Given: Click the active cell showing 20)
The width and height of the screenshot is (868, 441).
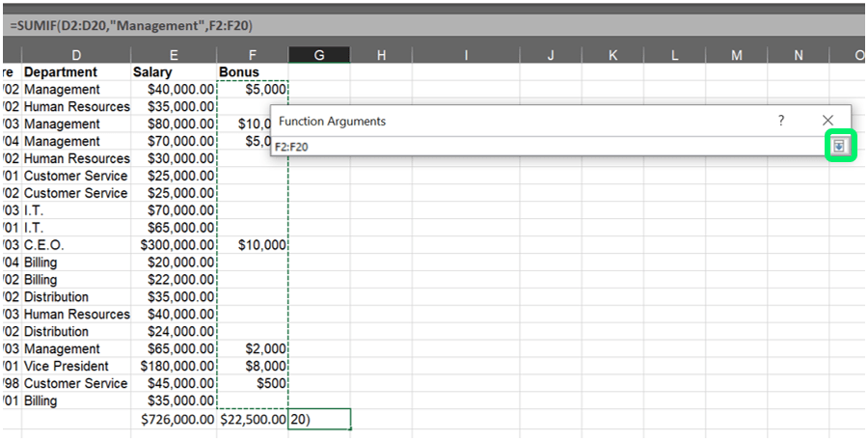Looking at the screenshot, I should (x=319, y=420).
